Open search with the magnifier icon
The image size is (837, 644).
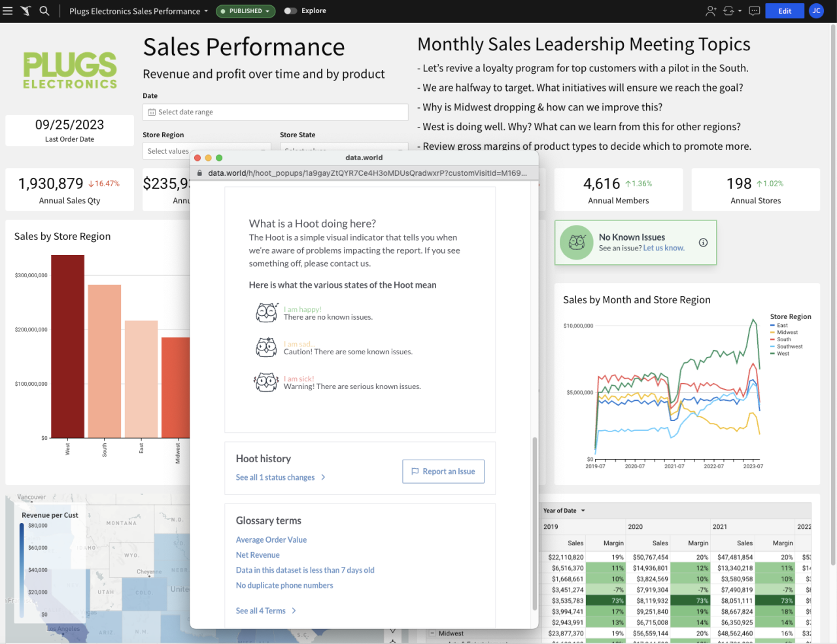(x=44, y=11)
